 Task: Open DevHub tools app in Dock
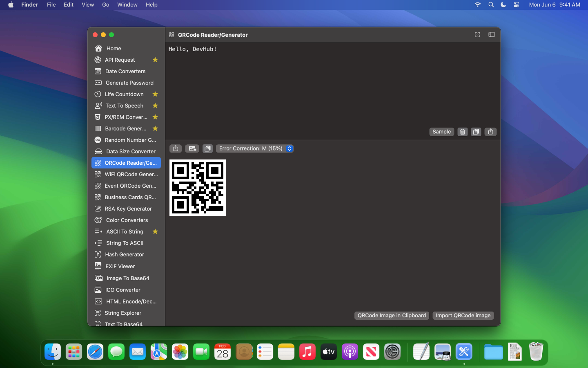click(464, 352)
